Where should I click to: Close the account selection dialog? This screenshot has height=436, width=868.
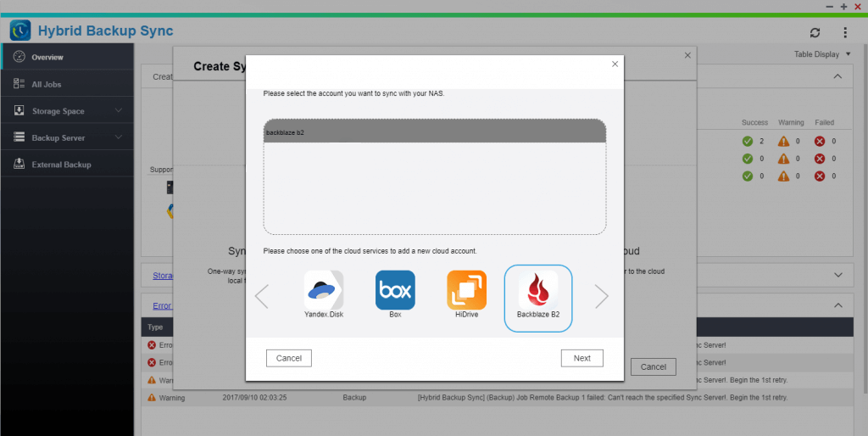[x=615, y=64]
